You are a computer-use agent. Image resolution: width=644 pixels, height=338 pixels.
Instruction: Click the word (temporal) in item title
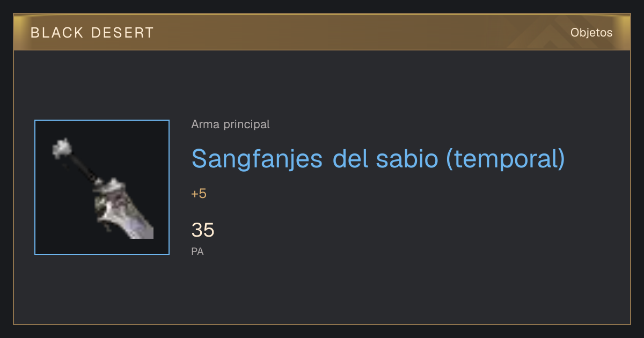tap(506, 158)
